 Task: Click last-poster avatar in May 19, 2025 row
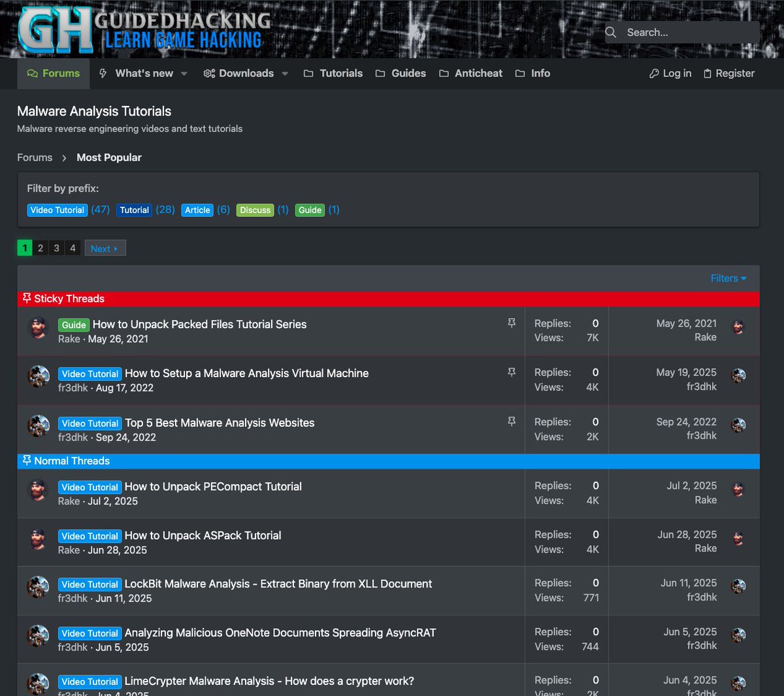pyautogui.click(x=738, y=376)
